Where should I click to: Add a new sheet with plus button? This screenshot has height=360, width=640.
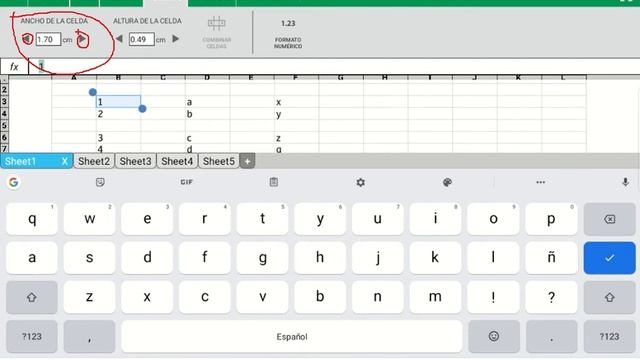tap(247, 161)
